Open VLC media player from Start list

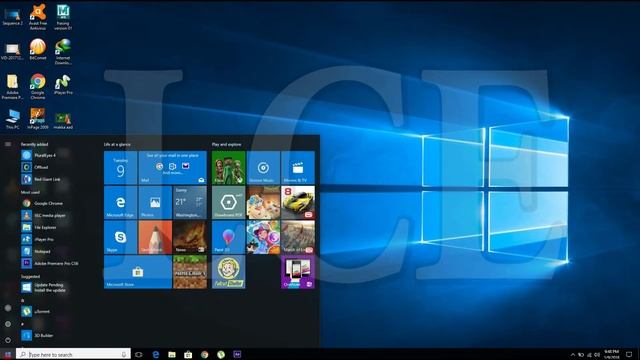coord(44,215)
